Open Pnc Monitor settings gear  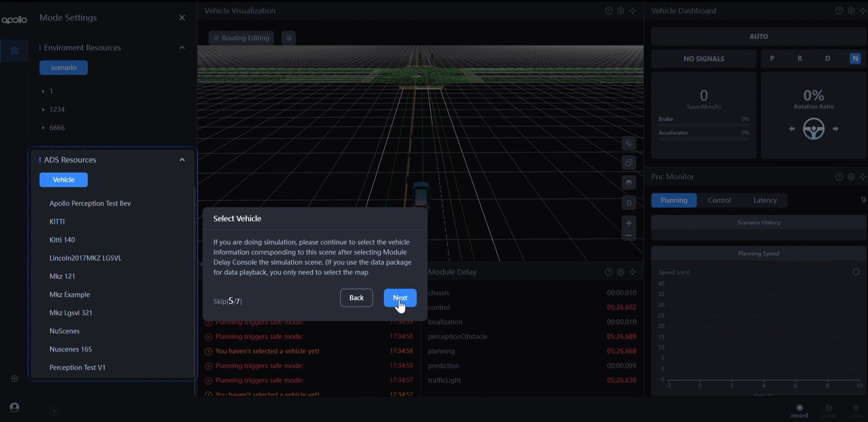851,177
